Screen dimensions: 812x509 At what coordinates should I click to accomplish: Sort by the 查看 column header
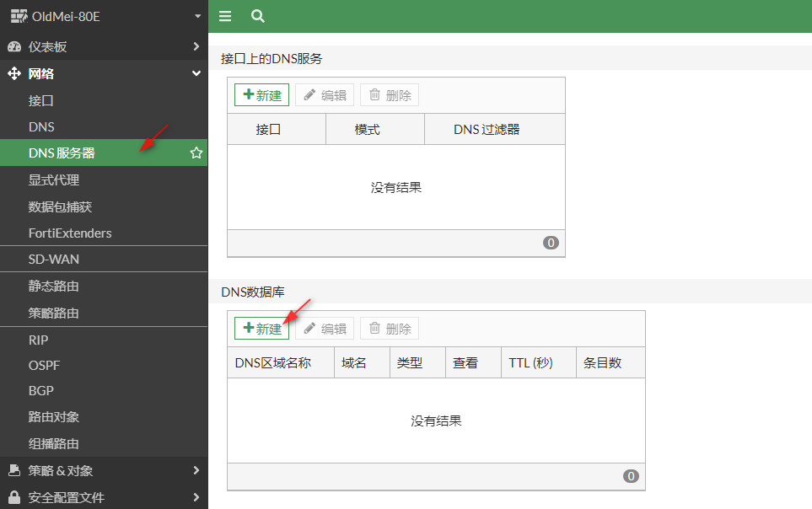click(473, 362)
